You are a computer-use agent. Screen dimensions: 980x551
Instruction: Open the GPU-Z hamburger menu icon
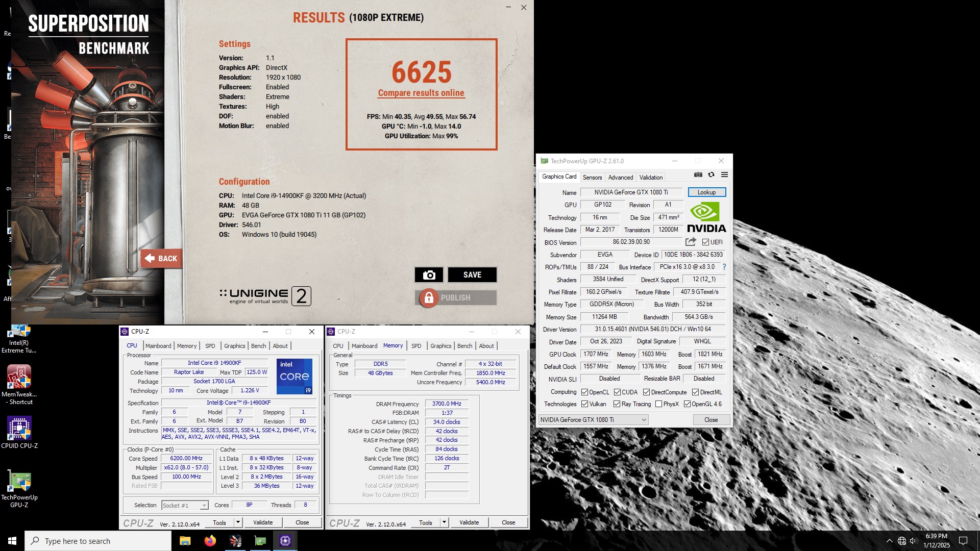tap(724, 174)
